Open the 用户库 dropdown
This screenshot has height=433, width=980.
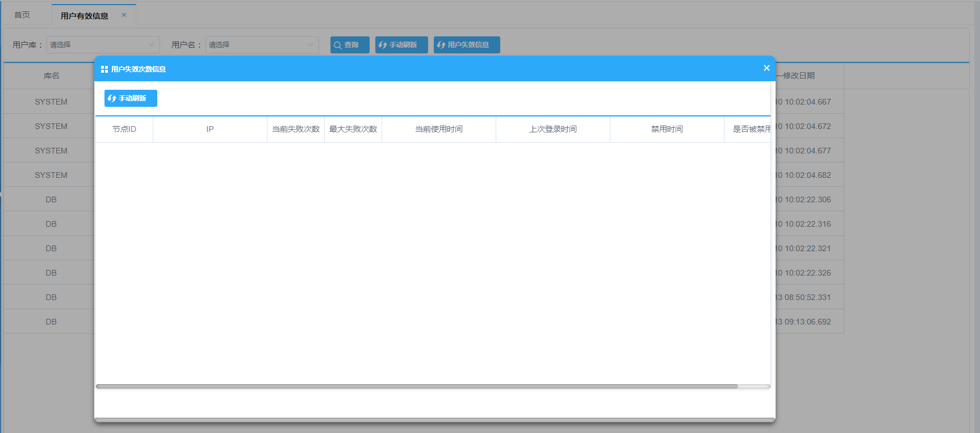[103, 45]
